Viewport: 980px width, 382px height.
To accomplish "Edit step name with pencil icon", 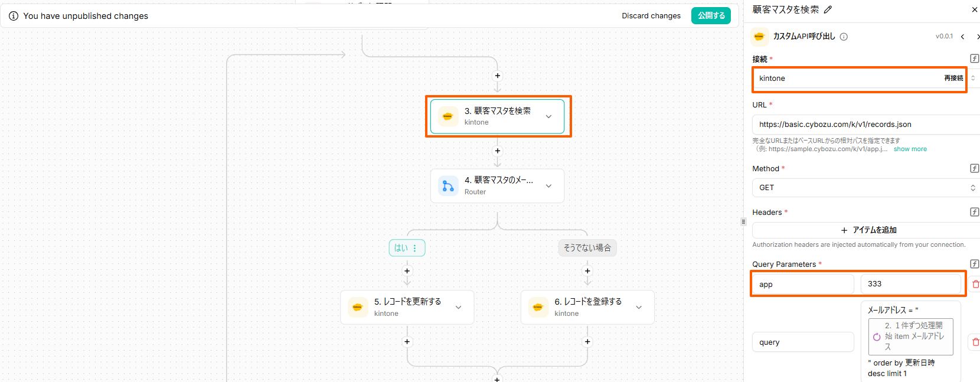I will click(828, 9).
